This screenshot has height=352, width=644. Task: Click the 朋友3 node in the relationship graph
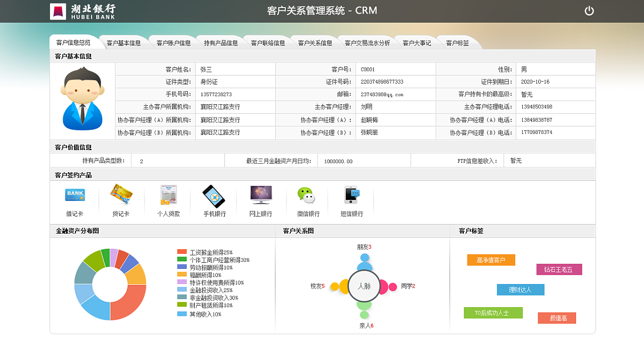click(x=364, y=260)
